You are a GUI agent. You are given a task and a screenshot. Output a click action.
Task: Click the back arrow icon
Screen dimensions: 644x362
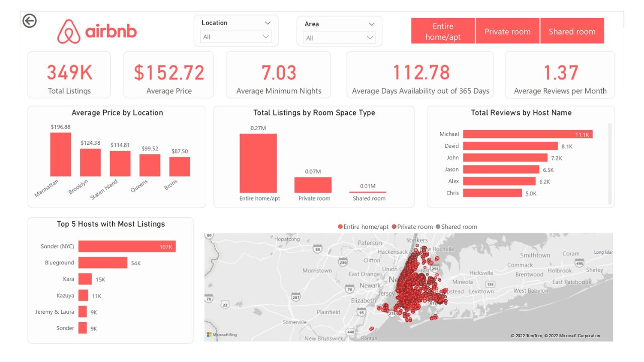pyautogui.click(x=30, y=21)
